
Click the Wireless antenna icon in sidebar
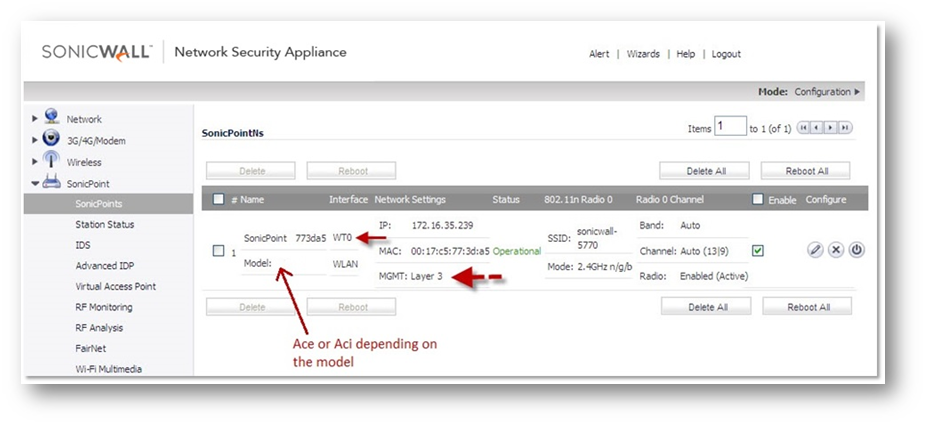click(51, 161)
